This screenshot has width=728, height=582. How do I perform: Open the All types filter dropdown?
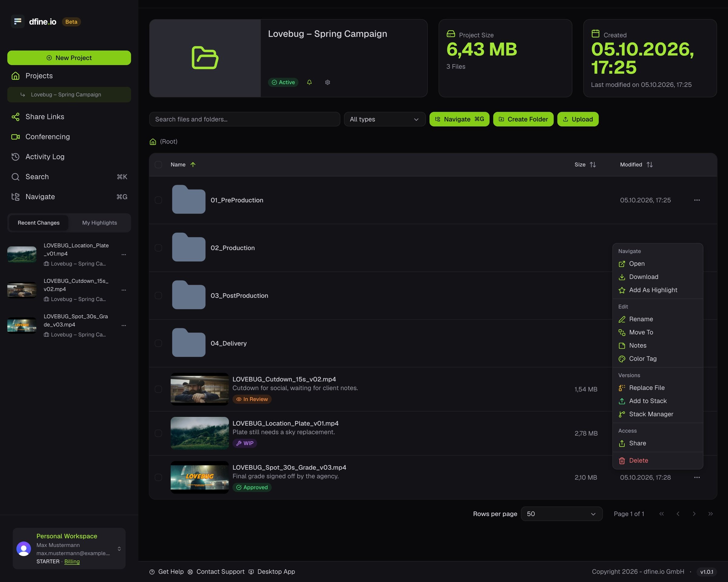click(x=385, y=119)
